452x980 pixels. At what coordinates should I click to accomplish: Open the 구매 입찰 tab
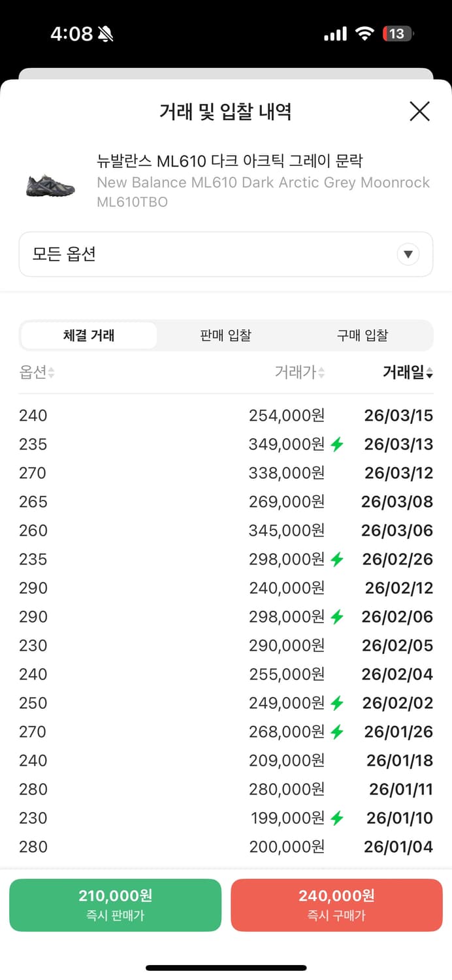[363, 335]
